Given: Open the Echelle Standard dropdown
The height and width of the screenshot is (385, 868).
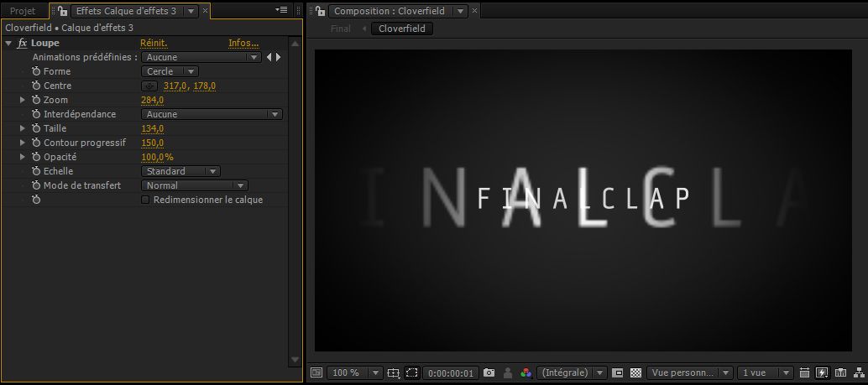Looking at the screenshot, I should click(181, 171).
